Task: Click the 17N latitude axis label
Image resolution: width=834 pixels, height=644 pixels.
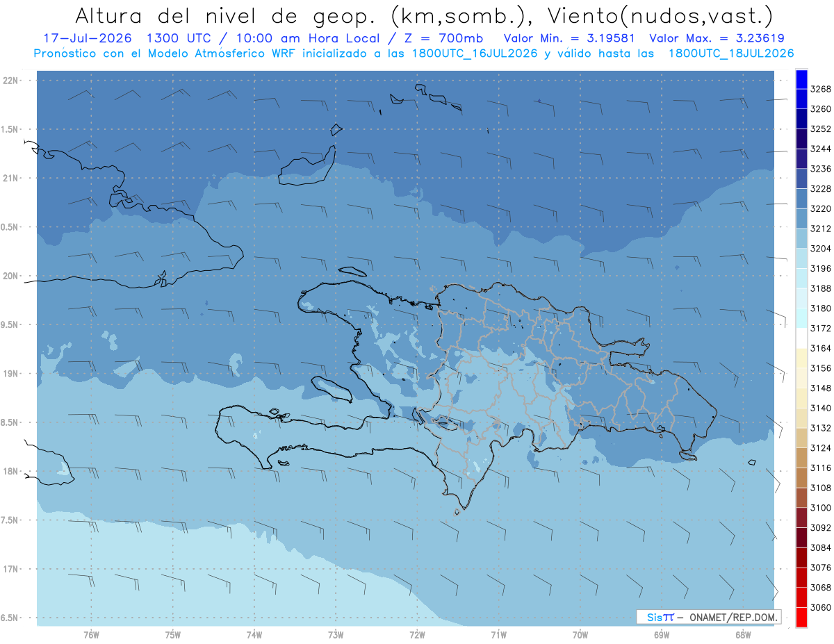Action: (12, 569)
